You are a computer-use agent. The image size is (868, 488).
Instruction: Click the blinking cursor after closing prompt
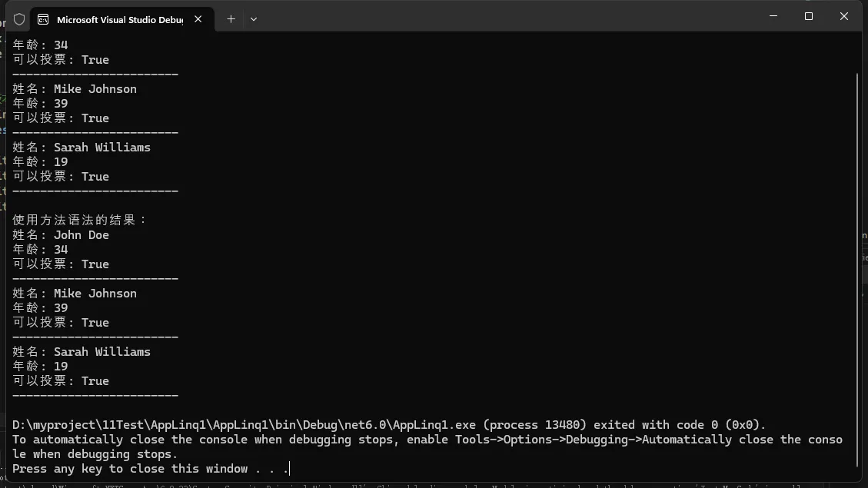[x=291, y=469]
